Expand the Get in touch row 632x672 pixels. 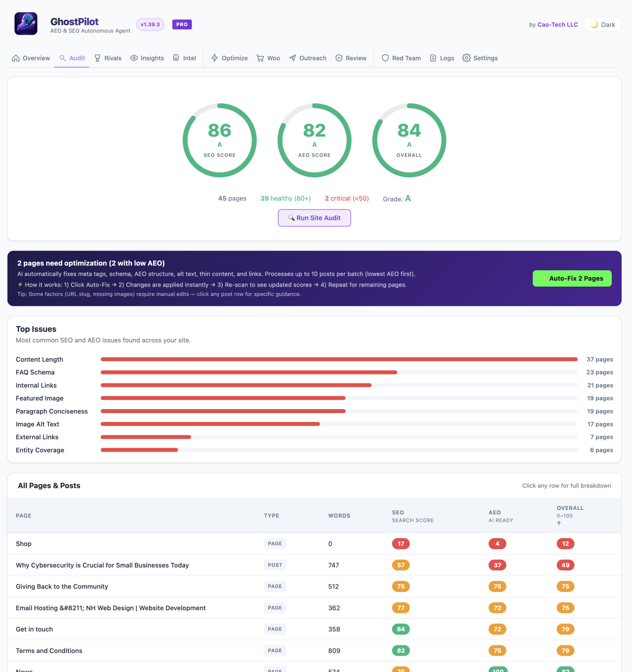[x=315, y=629]
